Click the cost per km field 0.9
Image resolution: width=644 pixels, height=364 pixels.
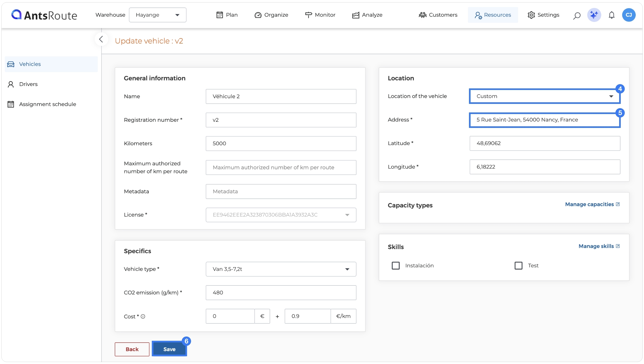click(x=308, y=316)
